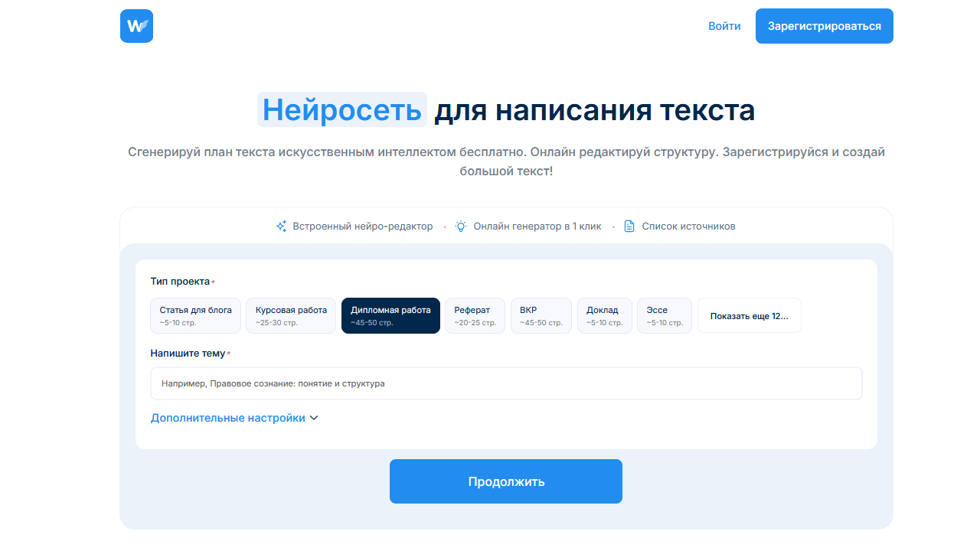Click the W logo icon

(136, 26)
